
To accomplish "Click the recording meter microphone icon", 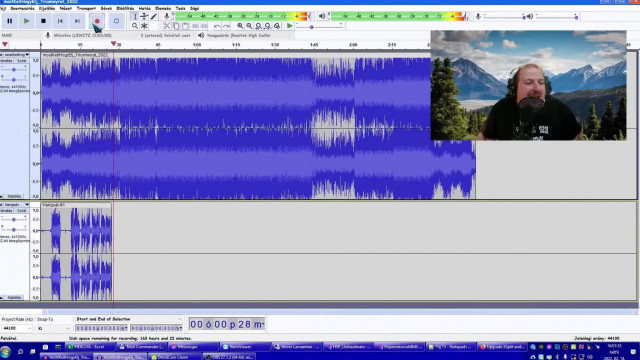I will 167,16.
